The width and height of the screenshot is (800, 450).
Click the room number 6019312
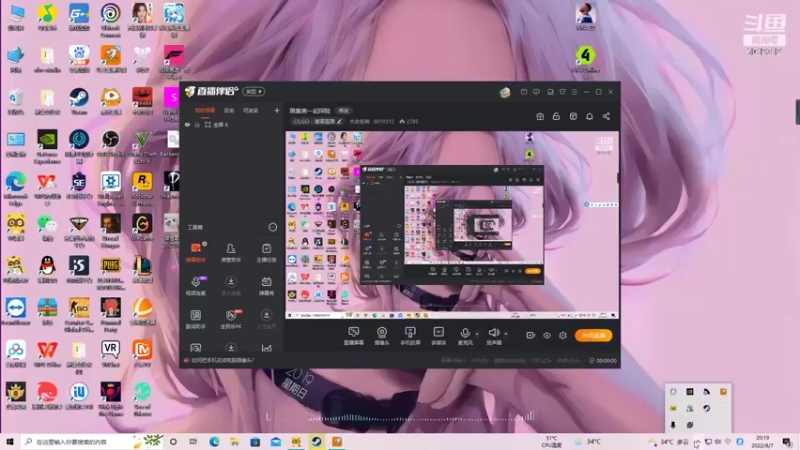coord(384,121)
